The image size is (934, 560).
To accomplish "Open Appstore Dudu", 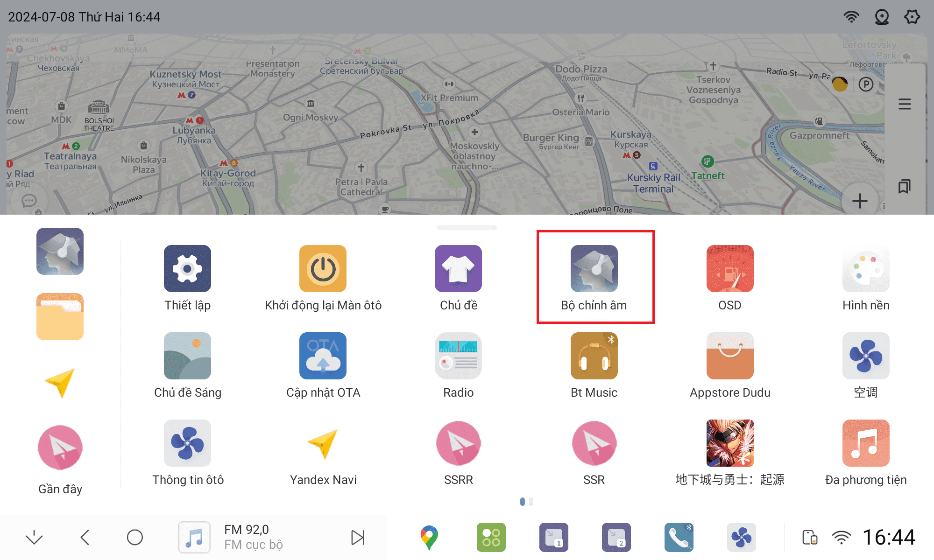I will point(729,357).
